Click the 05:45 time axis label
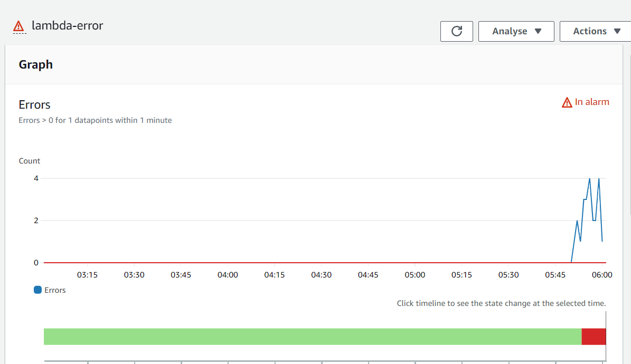Viewport: 631px width, 364px height. click(555, 275)
